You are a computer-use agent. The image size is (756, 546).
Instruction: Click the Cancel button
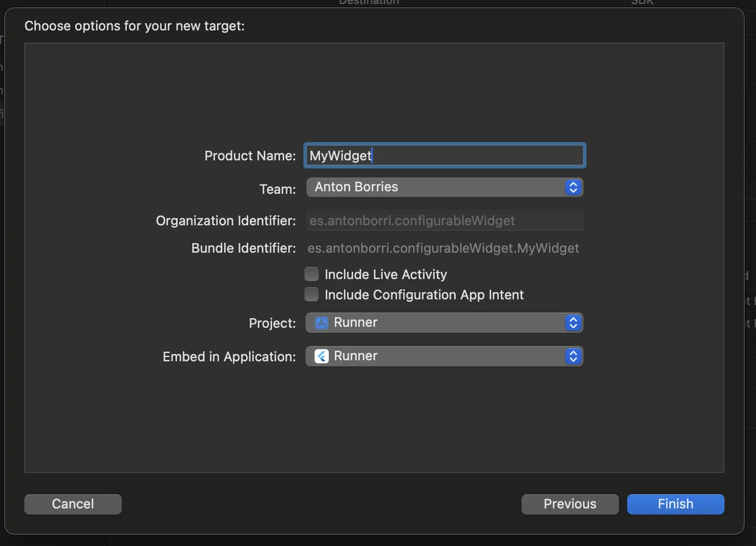73,504
